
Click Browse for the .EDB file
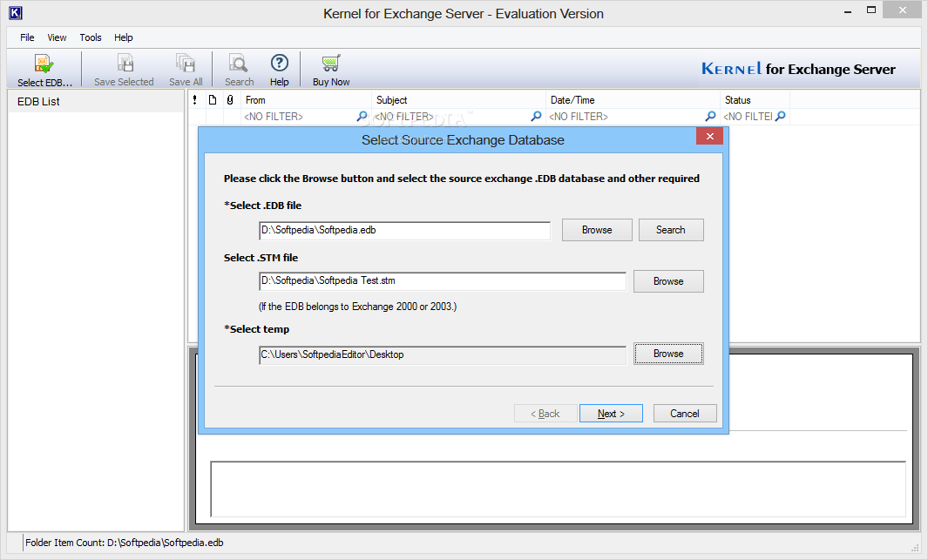pos(597,230)
